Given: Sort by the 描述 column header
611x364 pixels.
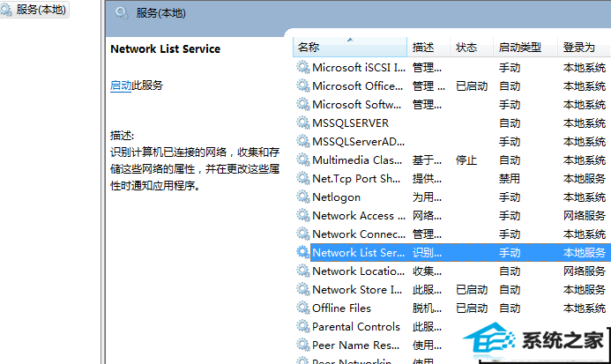Looking at the screenshot, I should coord(428,48).
